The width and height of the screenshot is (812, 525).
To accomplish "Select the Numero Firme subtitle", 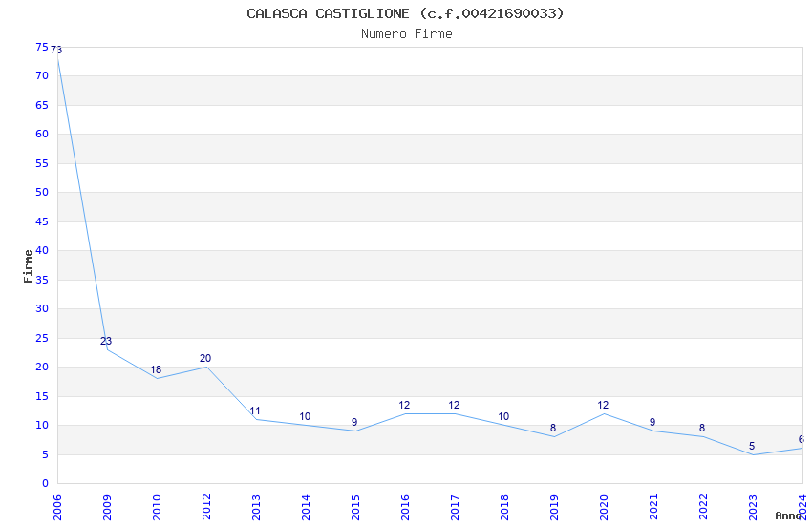I will pos(407,34).
